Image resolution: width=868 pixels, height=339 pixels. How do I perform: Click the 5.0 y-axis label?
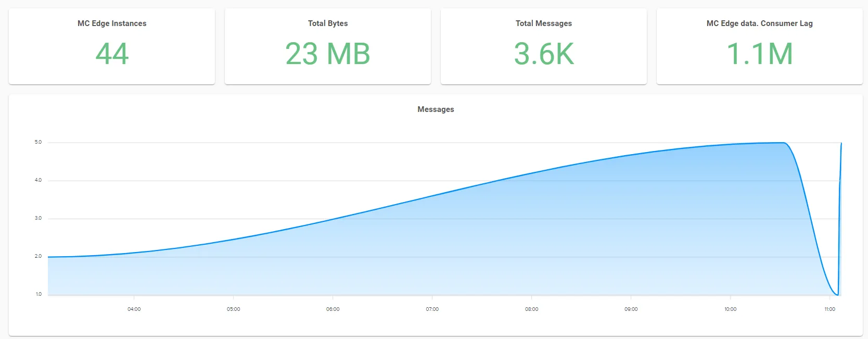click(38, 142)
